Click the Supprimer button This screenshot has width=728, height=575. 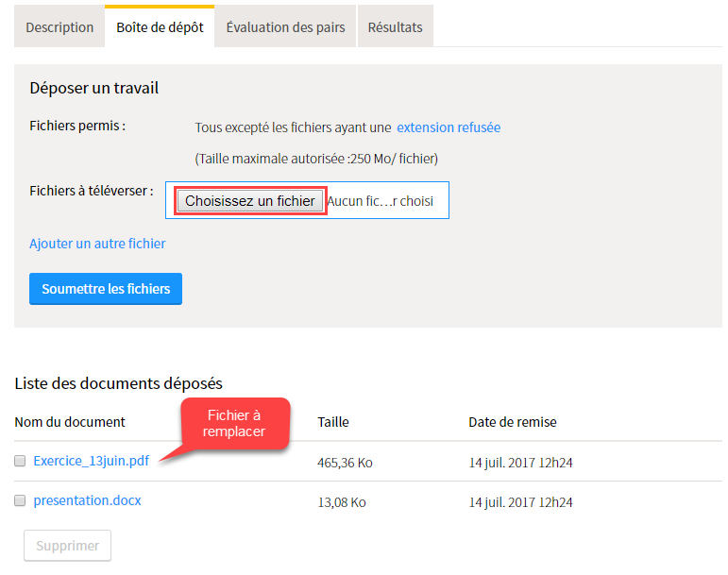(67, 546)
